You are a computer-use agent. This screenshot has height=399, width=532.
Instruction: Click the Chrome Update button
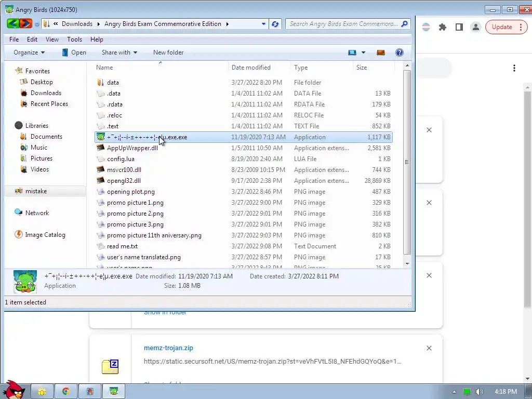click(506, 27)
